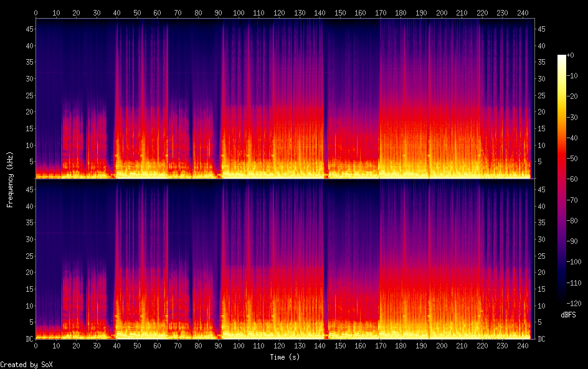Select the "-110" colorbar scale label
588x369 pixels.
574,283
